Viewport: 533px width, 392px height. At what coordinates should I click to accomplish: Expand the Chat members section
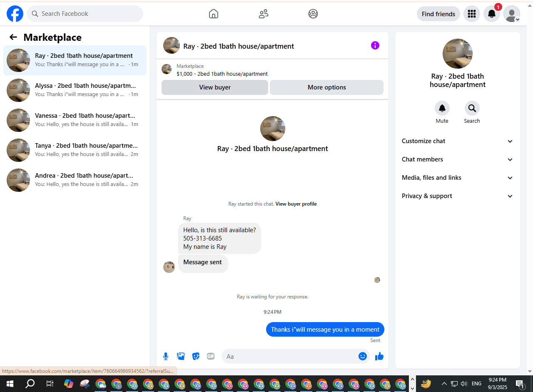coord(458,159)
